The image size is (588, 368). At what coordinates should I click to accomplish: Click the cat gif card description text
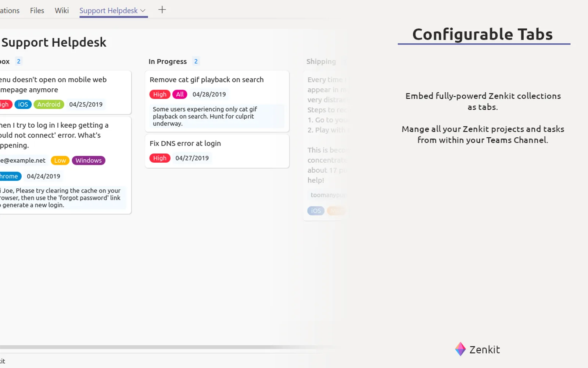217,116
